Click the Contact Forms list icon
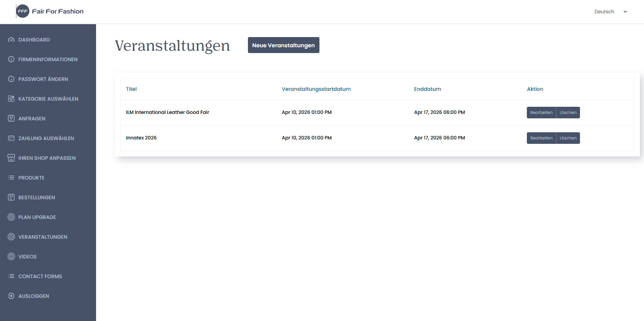644x321 pixels. (x=11, y=276)
